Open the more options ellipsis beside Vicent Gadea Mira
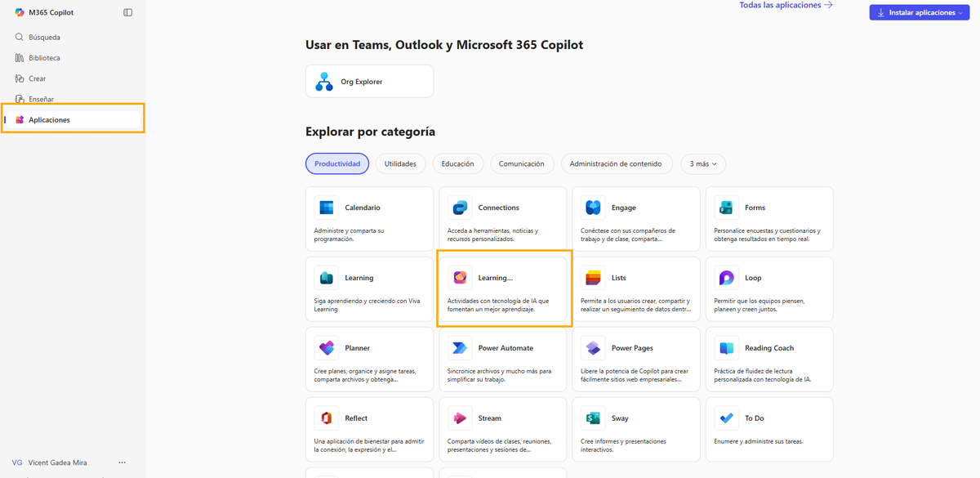This screenshot has width=980, height=478. 122,462
